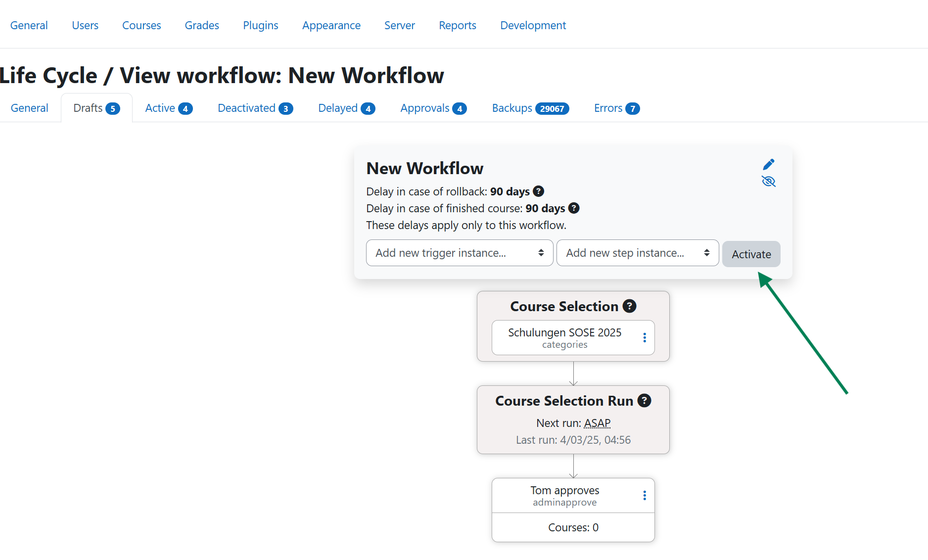This screenshot has width=928, height=560.
Task: Click the Courses: 0 box
Action: click(x=573, y=527)
